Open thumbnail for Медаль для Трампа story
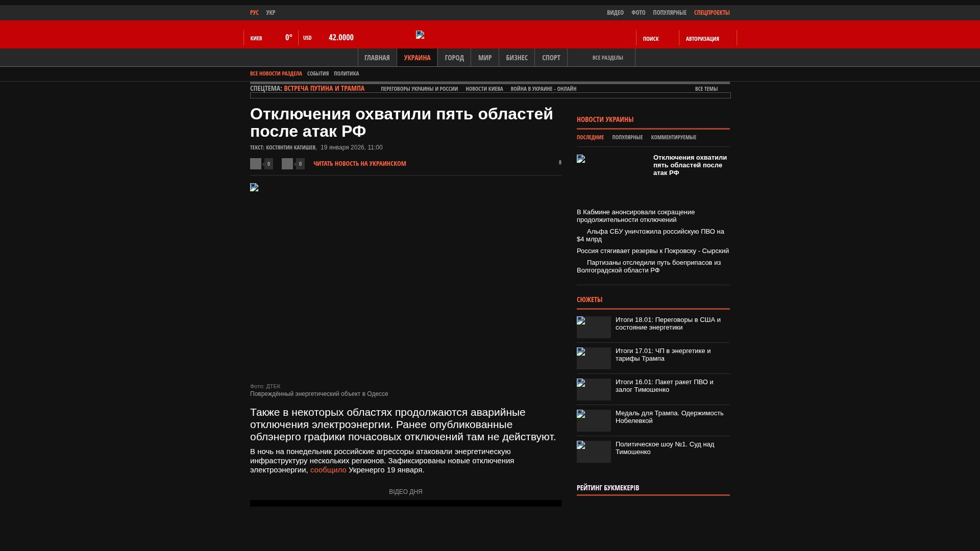Screen dimensions: 980x551 pyautogui.click(x=594, y=420)
